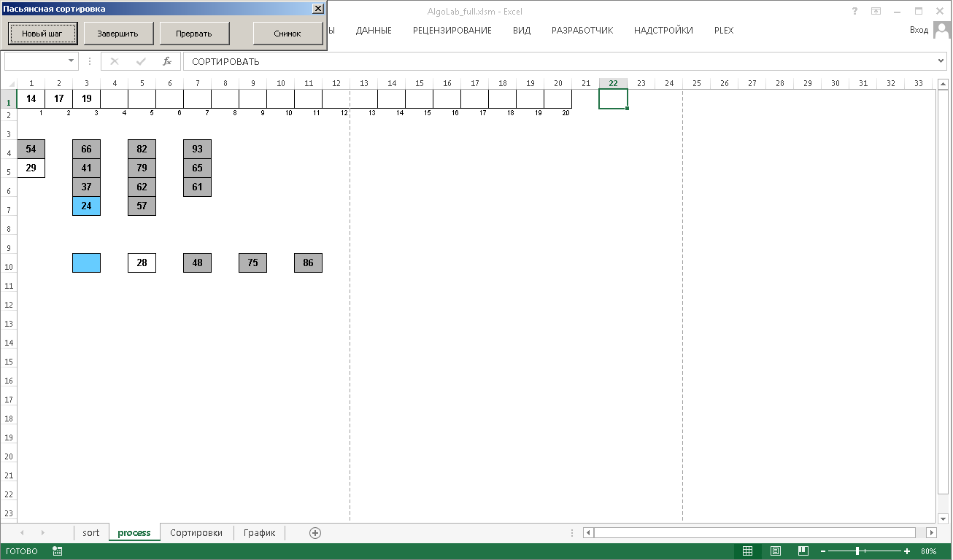The height and width of the screenshot is (560, 953).
Task: Switch to the sort sheet tab
Action: [91, 532]
